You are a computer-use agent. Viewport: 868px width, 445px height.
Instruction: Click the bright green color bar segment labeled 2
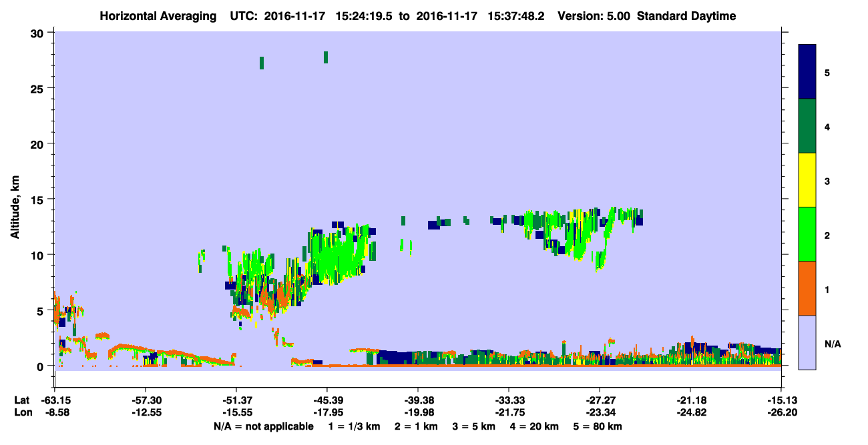coord(807,234)
